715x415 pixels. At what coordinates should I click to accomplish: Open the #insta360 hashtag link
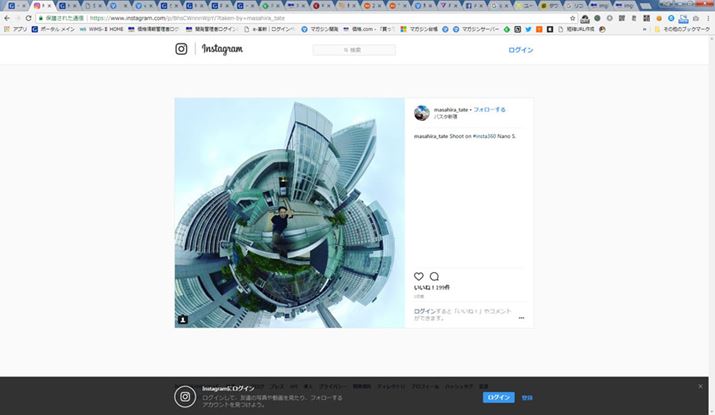coord(484,136)
